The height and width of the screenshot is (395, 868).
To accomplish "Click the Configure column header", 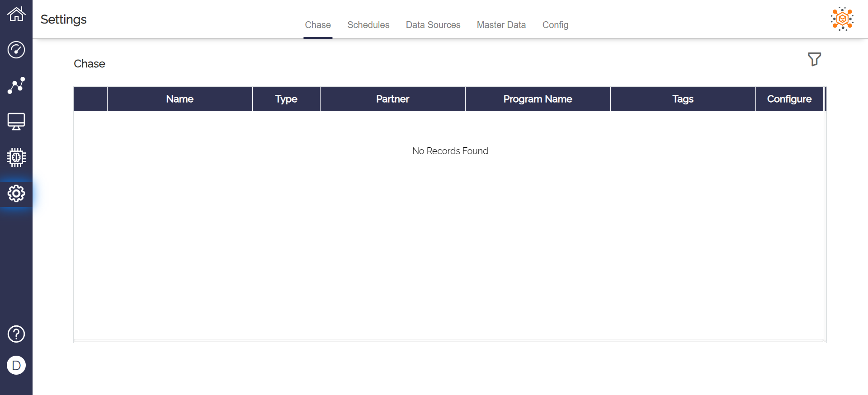I will [789, 99].
